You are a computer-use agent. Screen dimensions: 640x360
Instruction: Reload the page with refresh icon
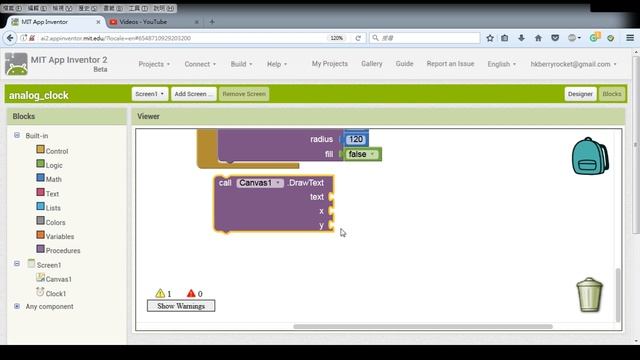pyautogui.click(x=358, y=38)
